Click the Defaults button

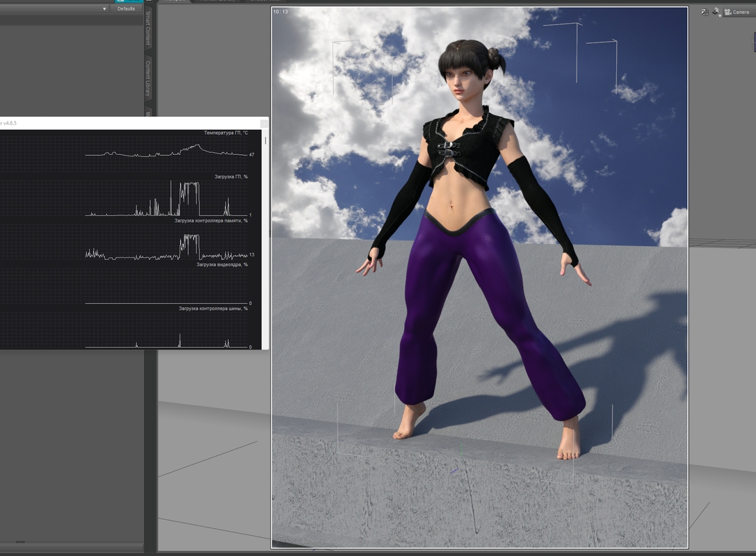(126, 8)
